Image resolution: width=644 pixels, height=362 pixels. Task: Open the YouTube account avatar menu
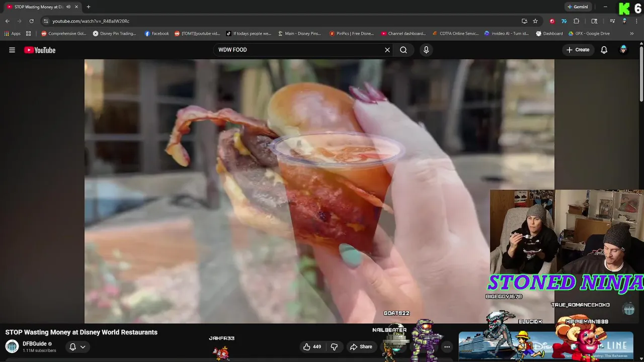click(x=623, y=50)
